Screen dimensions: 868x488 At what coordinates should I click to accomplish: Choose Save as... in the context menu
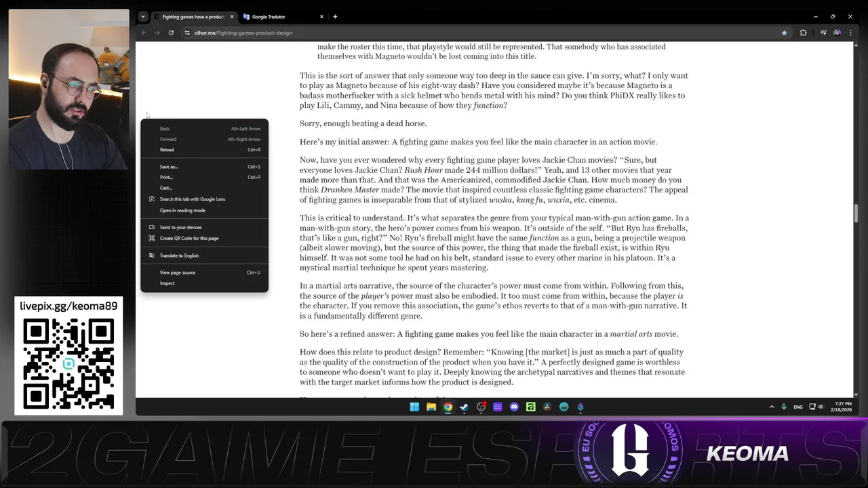tap(204, 167)
